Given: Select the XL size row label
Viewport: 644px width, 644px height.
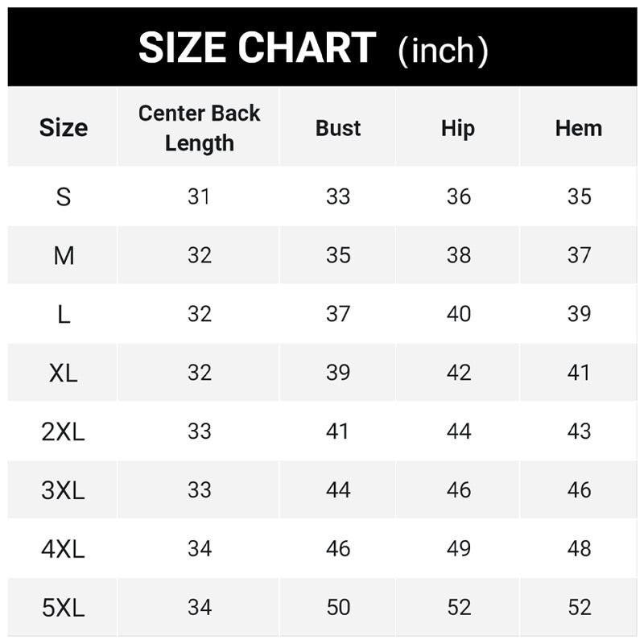Looking at the screenshot, I should [x=64, y=373].
